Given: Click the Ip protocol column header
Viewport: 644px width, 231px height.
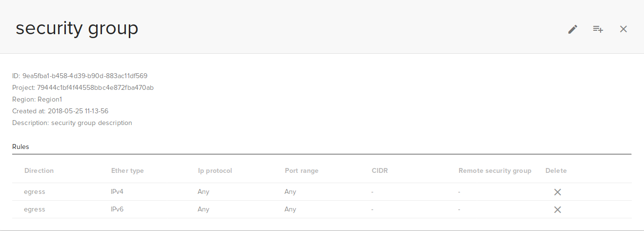Looking at the screenshot, I should (215, 170).
